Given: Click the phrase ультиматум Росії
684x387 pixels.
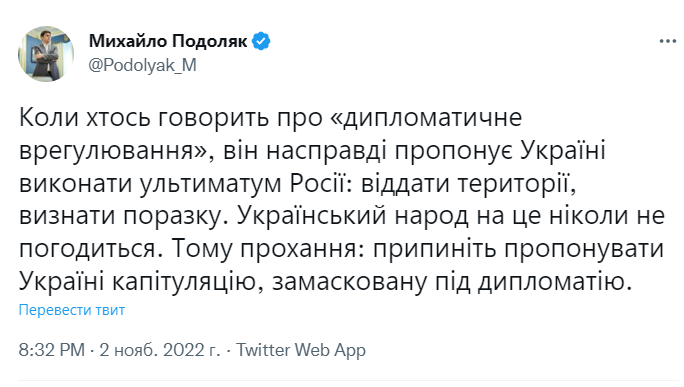Looking at the screenshot, I should [x=242, y=184].
